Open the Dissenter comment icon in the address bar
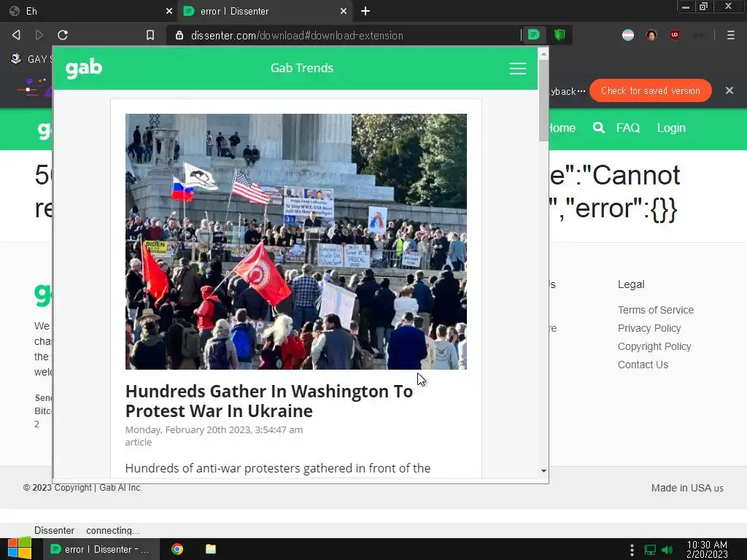 coord(533,35)
